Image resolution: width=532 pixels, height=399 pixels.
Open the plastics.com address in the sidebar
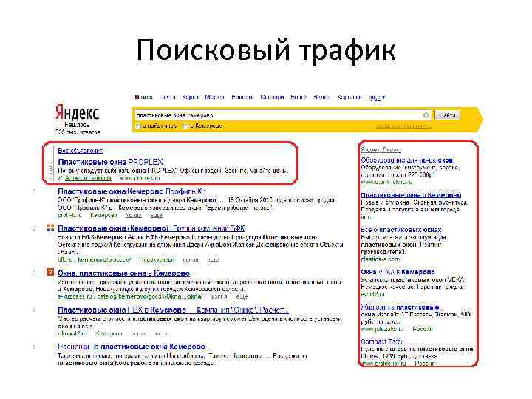(381, 259)
